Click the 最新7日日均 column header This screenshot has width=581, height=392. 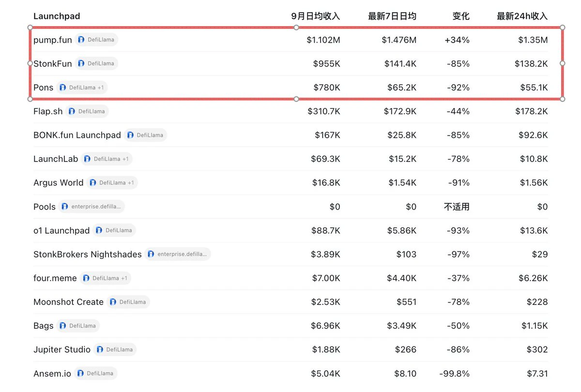click(x=392, y=16)
